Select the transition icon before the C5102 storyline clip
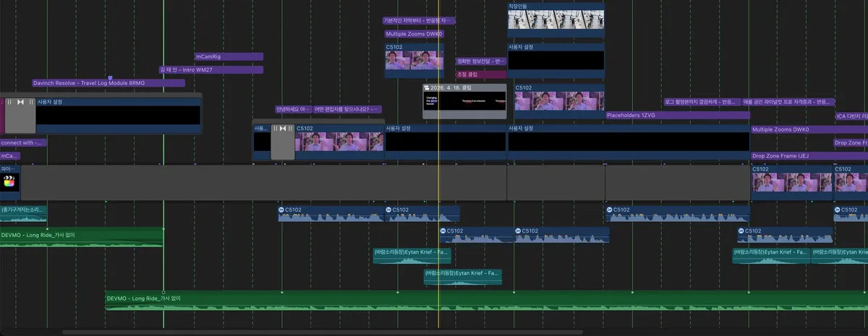This screenshot has width=868, height=336. (x=283, y=129)
